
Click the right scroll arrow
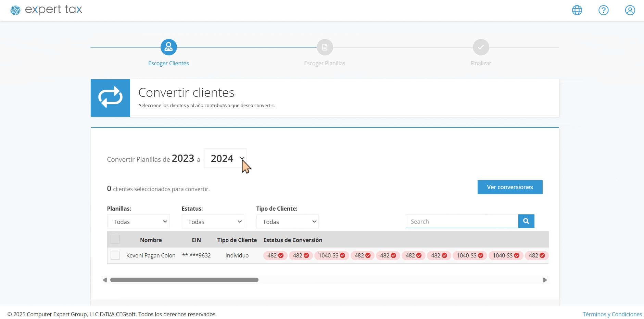pyautogui.click(x=545, y=280)
